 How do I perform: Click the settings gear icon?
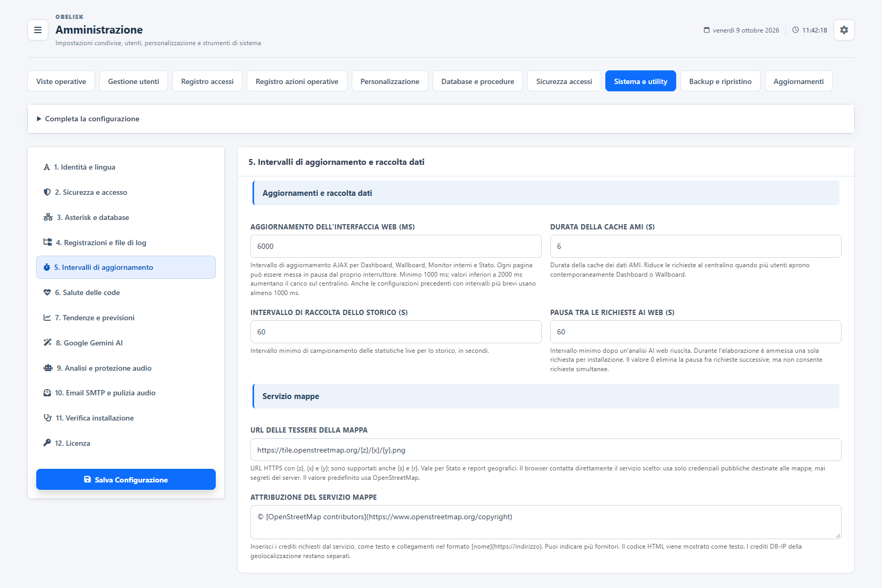coord(844,30)
